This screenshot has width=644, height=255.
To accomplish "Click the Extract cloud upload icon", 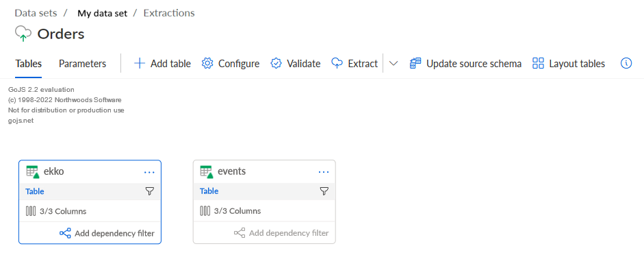I will [x=337, y=63].
